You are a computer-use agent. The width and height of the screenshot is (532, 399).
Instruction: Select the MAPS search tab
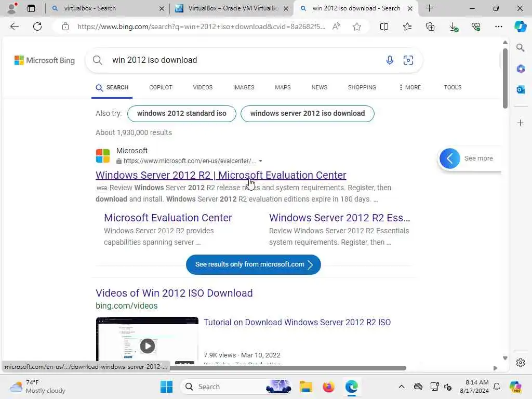(283, 87)
